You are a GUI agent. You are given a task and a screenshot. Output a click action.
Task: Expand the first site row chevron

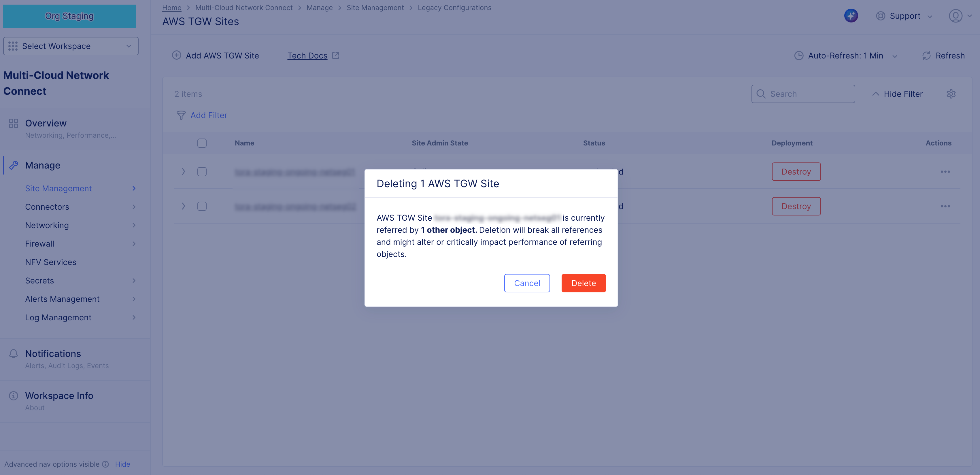pos(183,171)
